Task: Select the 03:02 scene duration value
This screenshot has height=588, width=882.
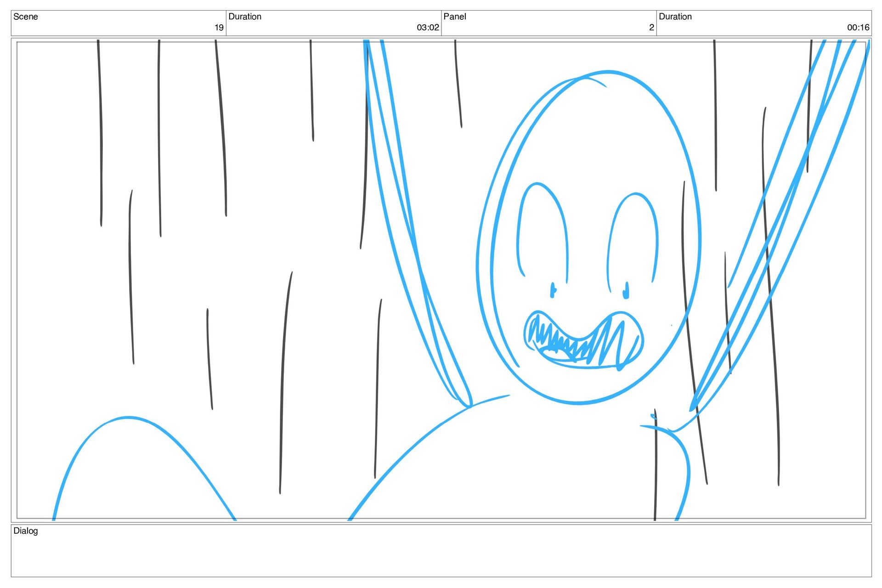Action: [x=428, y=28]
